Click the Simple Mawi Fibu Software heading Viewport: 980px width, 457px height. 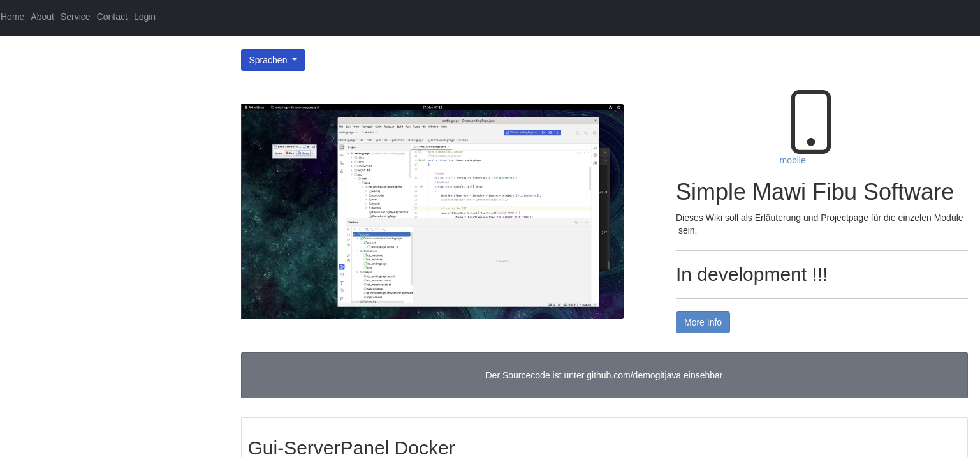pyautogui.click(x=814, y=192)
